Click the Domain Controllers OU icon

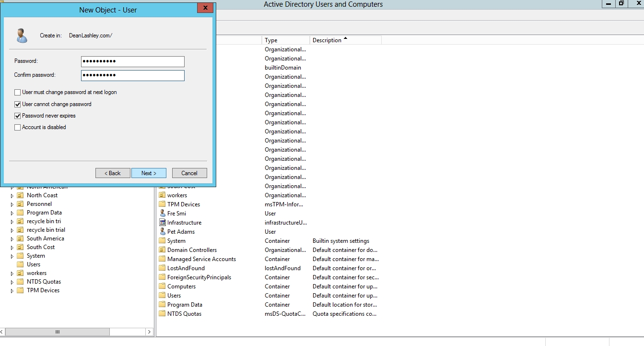pyautogui.click(x=162, y=250)
